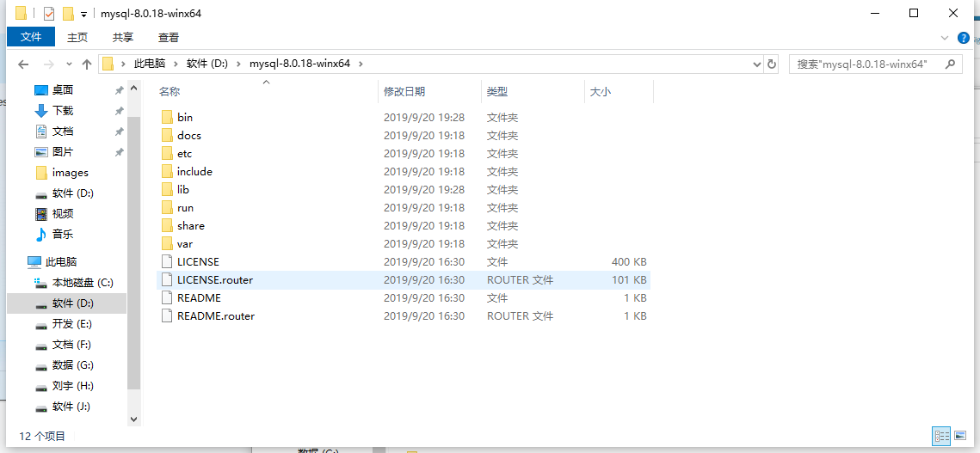Click the LICENSE file icon
The image size is (980, 453).
coord(166,262)
